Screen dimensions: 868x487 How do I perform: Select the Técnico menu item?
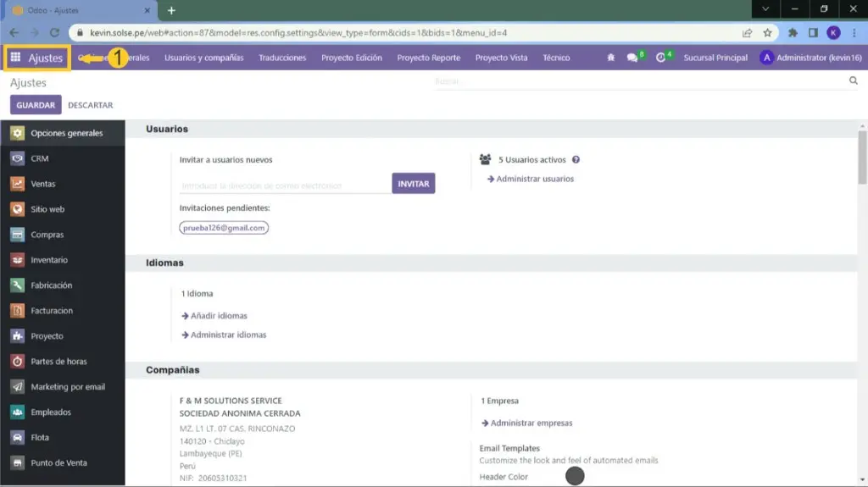[556, 58]
